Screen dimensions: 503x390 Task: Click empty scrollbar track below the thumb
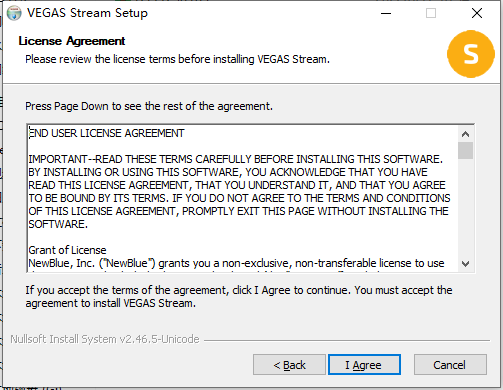465,207
